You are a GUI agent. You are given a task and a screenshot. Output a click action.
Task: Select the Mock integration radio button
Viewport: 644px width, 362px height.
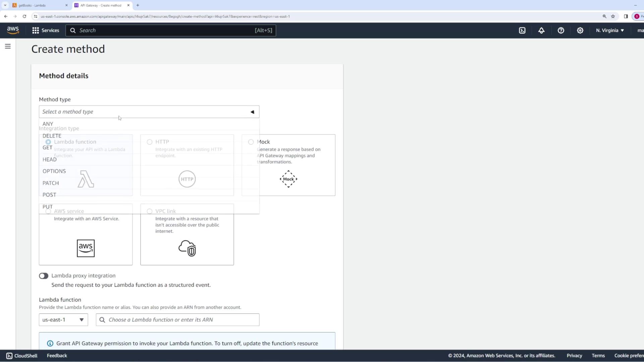click(x=251, y=142)
